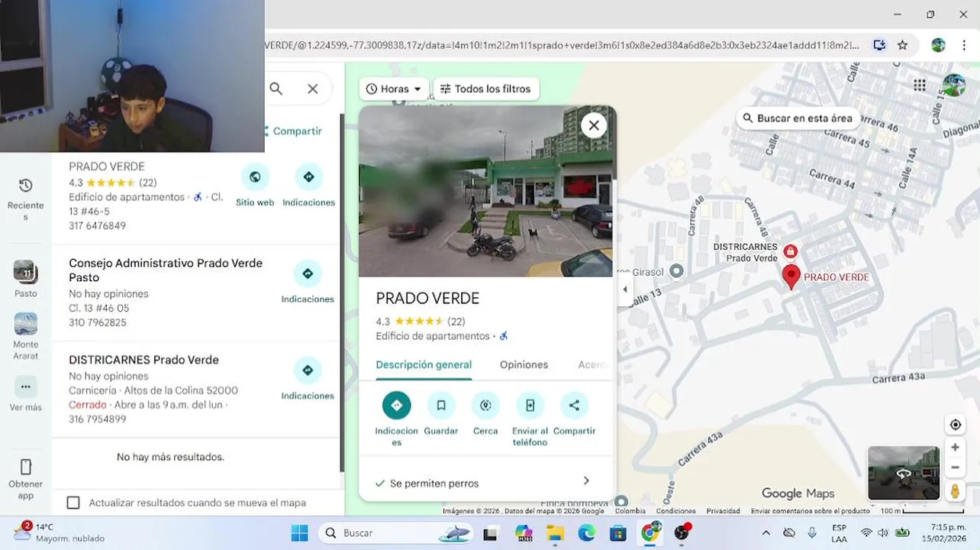Click the browser address bar URL
980x550 pixels.
coord(563,45)
